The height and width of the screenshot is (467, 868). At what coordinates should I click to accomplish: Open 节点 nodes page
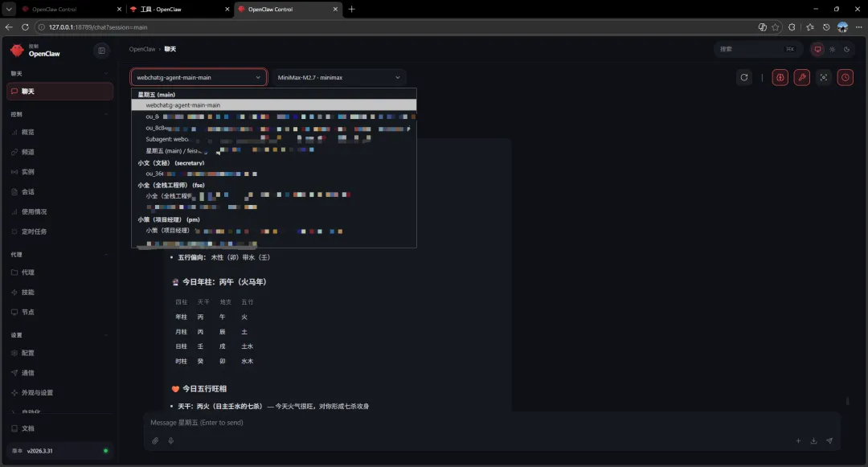point(59,312)
